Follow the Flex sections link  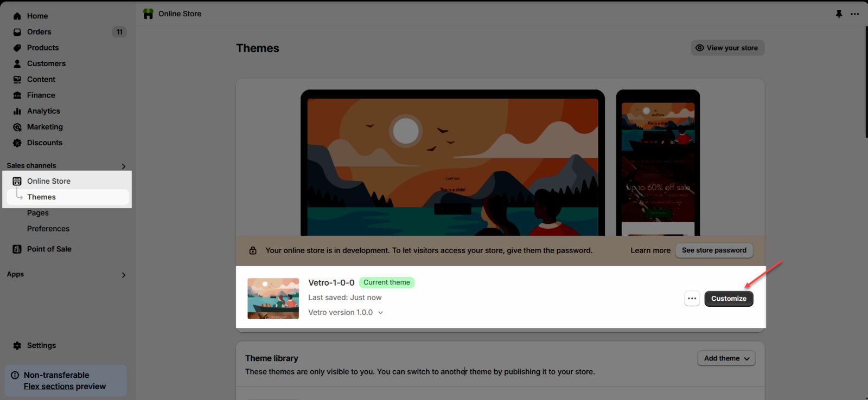click(x=49, y=386)
